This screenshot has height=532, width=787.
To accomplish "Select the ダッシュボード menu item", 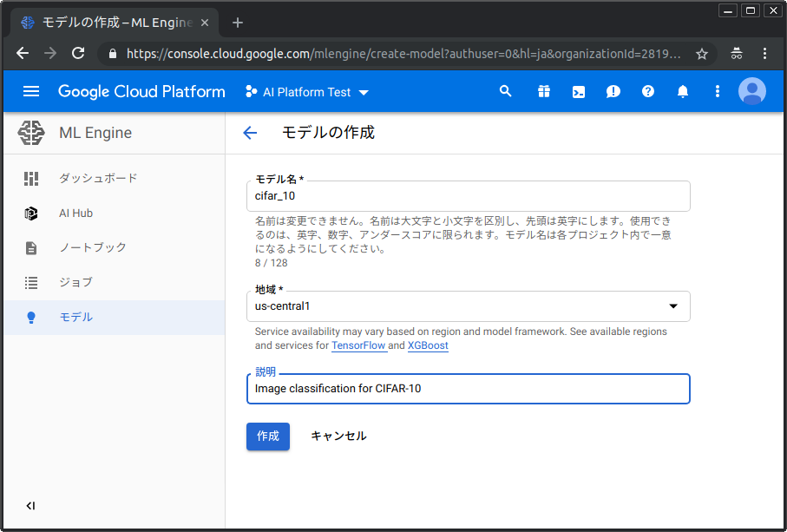I will pyautogui.click(x=115, y=179).
